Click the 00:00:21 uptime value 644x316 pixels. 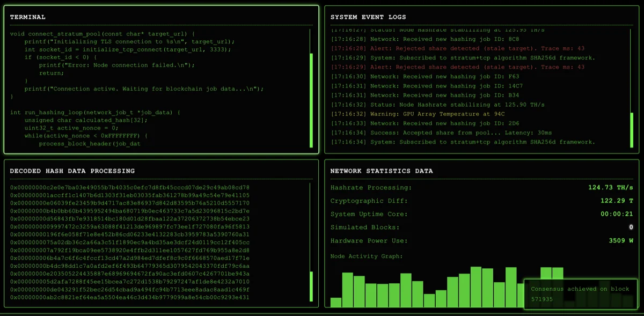(617, 214)
